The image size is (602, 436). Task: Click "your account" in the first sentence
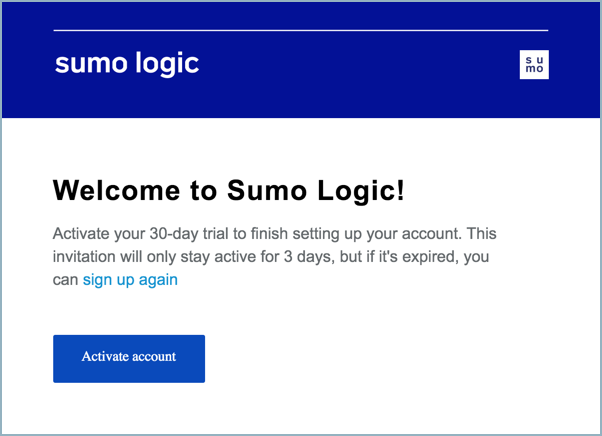click(x=410, y=234)
